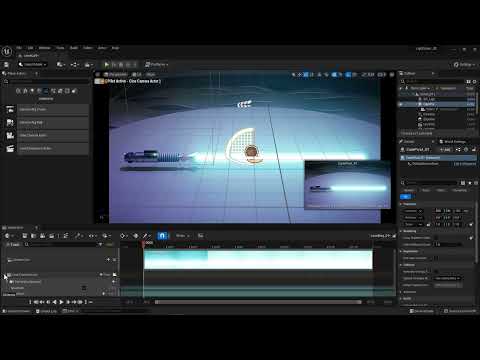Toggle viewport rotation snapping
480x360 pixels.
point(349,74)
